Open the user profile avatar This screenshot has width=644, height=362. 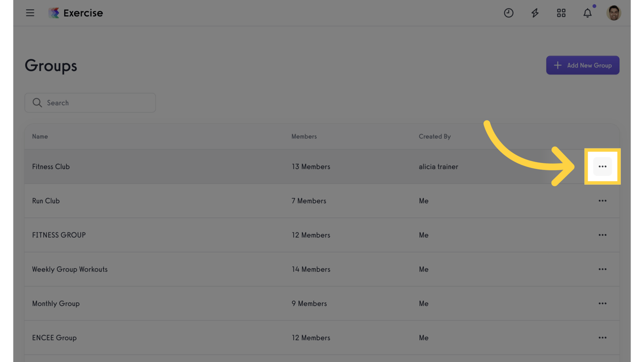click(x=613, y=13)
